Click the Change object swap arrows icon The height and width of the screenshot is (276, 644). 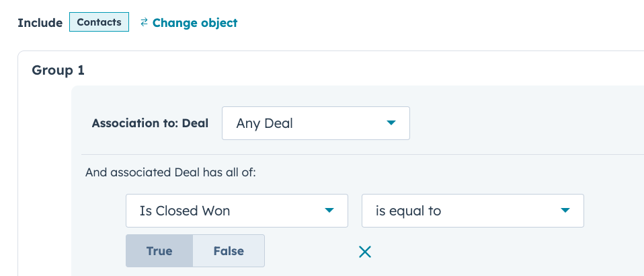pos(144,22)
